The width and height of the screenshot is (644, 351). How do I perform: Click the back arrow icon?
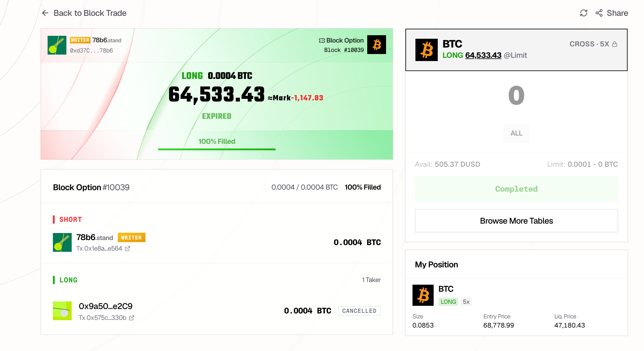(45, 13)
